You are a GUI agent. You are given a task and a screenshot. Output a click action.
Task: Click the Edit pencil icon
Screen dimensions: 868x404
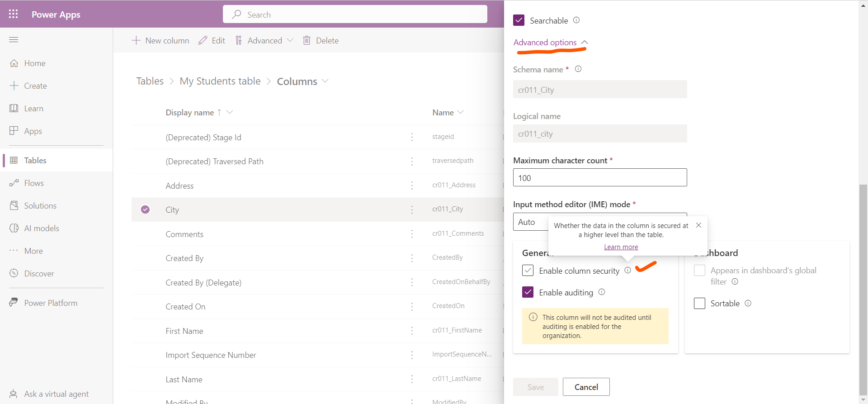pyautogui.click(x=203, y=41)
